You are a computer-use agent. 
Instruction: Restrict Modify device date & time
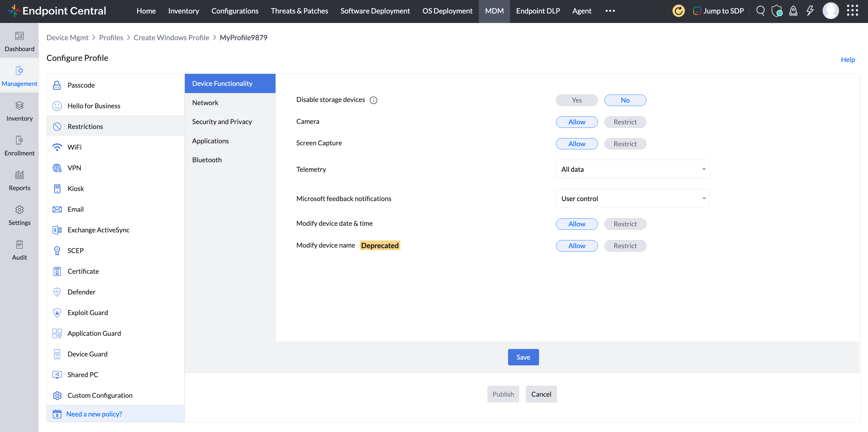625,224
